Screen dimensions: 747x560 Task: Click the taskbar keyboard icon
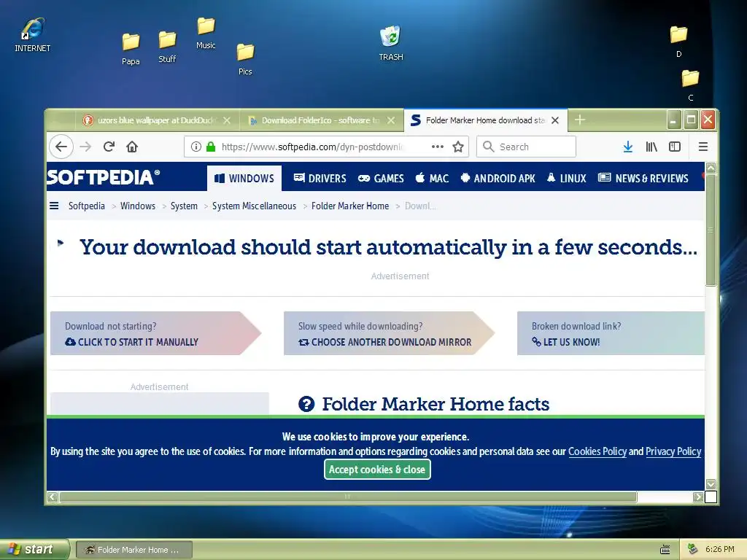click(x=665, y=550)
